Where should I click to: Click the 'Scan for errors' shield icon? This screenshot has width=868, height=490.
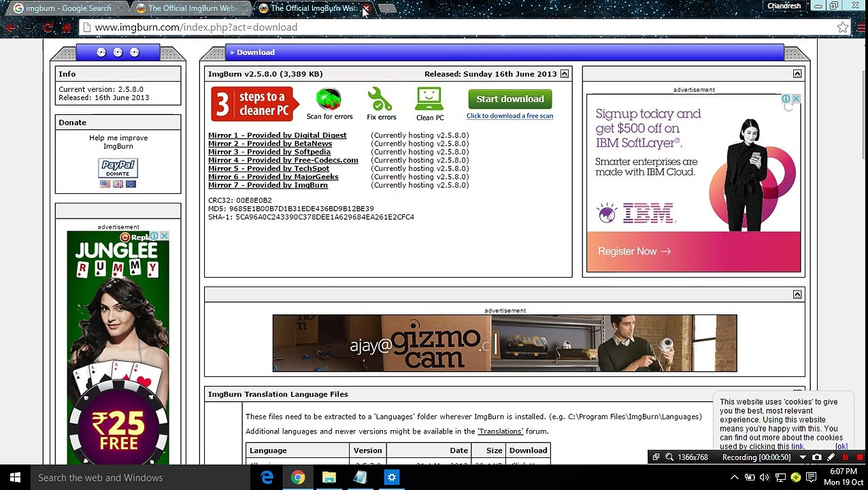(x=329, y=99)
